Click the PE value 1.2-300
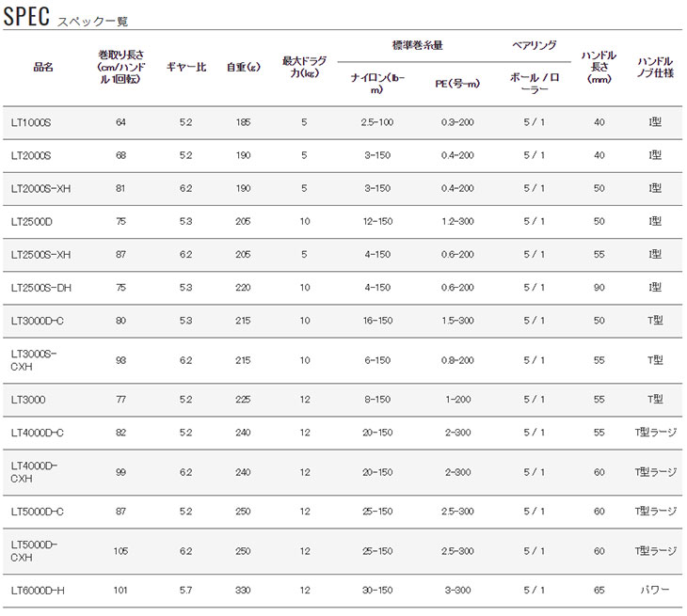Screen dimensions: 687x616 point(457,221)
